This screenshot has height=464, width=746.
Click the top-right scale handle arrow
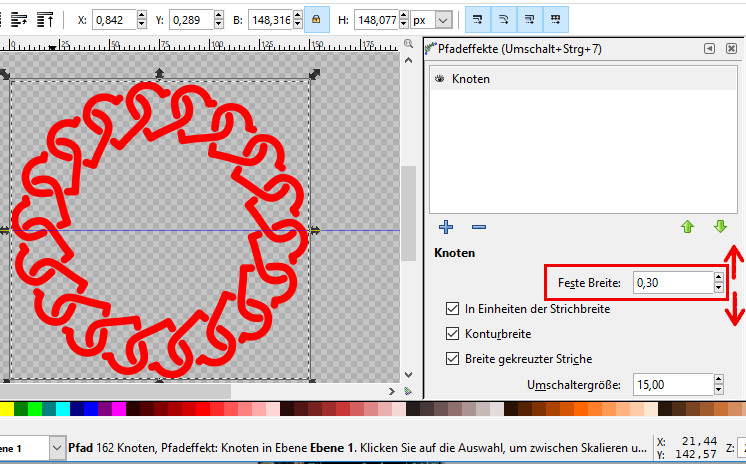(314, 74)
